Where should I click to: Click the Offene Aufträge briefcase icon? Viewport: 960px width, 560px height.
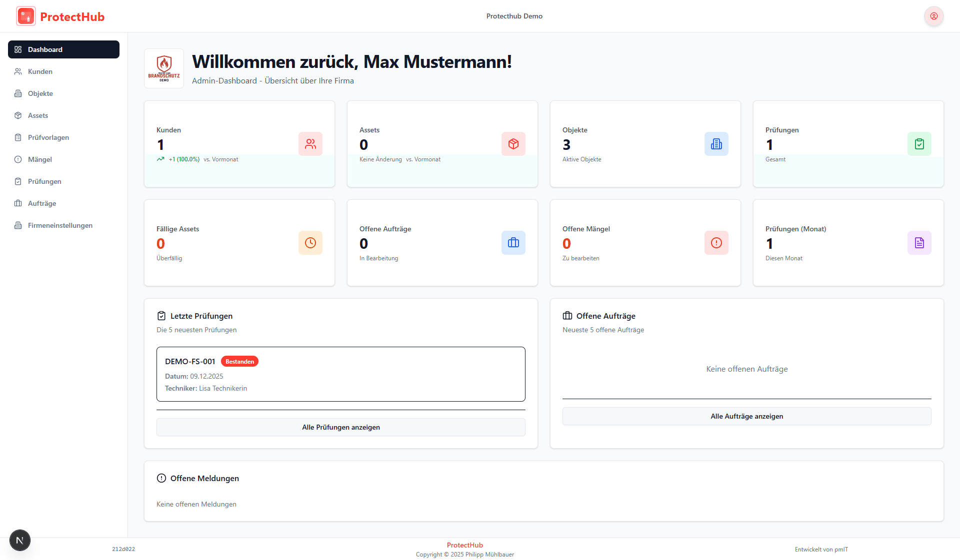click(513, 243)
